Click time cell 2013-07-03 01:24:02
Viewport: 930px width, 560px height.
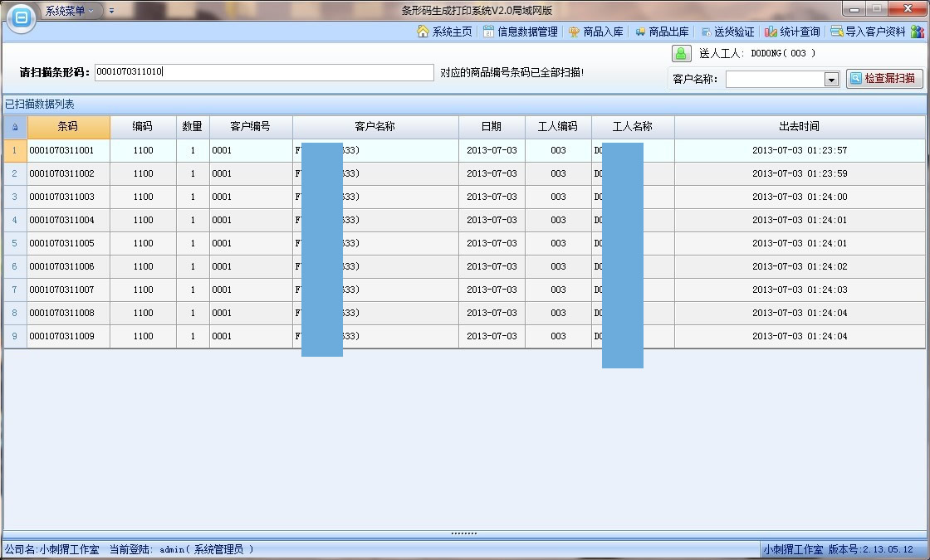pyautogui.click(x=800, y=266)
